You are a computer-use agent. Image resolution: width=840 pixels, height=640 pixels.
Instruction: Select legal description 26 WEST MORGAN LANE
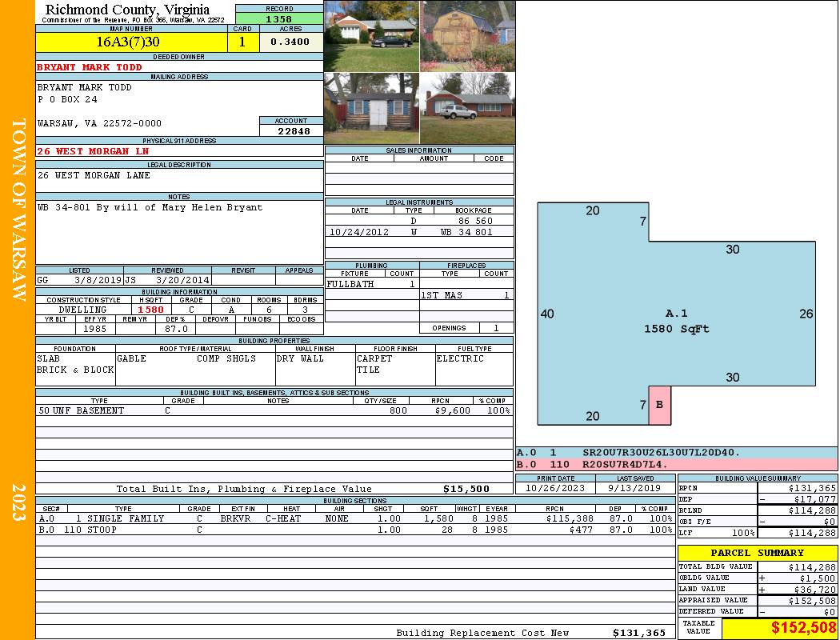(94, 175)
